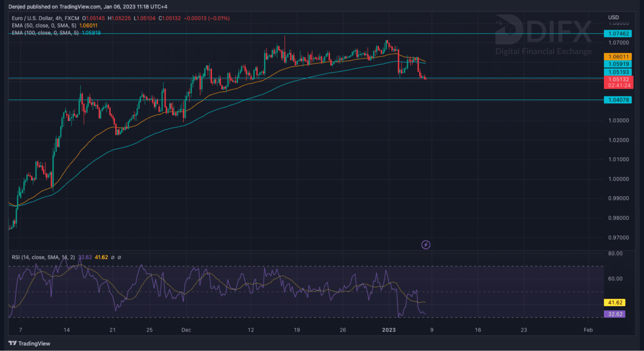The height and width of the screenshot is (351, 644).
Task: Select the orange 1.06011 EMA price tag
Action: [x=618, y=57]
